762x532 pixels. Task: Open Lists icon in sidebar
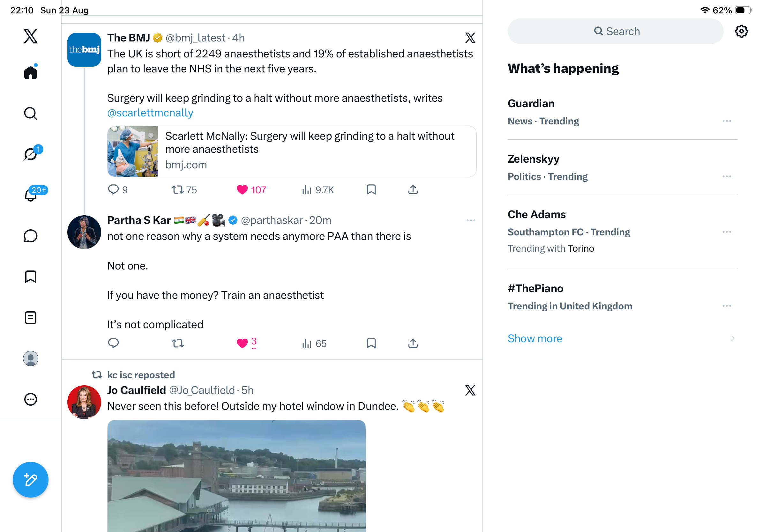click(x=31, y=317)
